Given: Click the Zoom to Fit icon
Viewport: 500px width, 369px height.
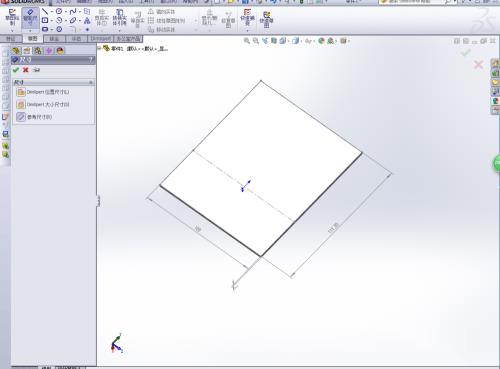Looking at the screenshot, I should point(247,41).
